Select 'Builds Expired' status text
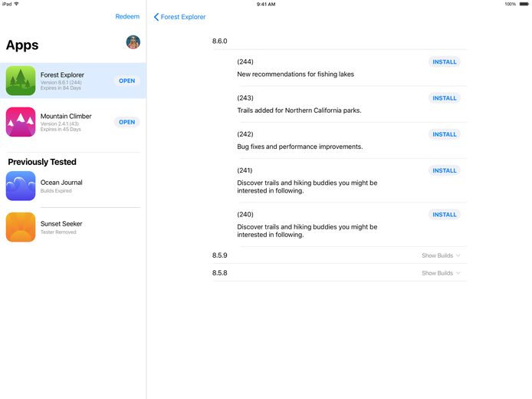Viewport: 532px width, 399px height. pos(56,191)
